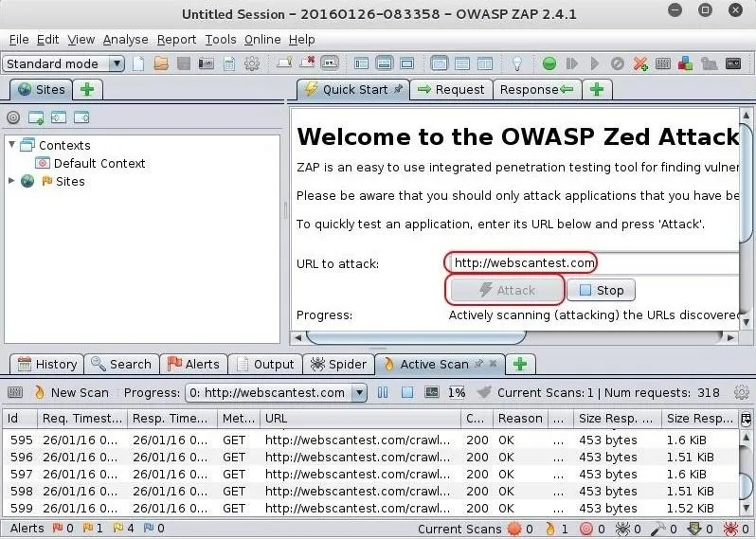Open Session Properties from the toolbar
Screen dimensions: 756x539
click(x=229, y=63)
